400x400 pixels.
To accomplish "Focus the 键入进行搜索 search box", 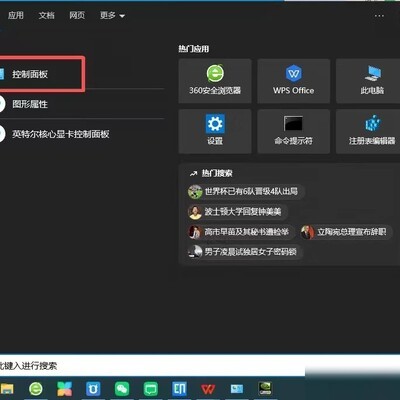I will [152, 366].
